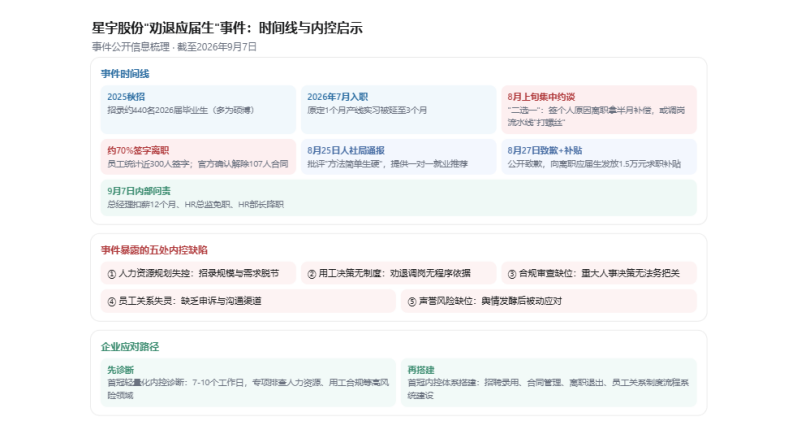Click the headline about the 星宇股份 event
The image size is (798, 421).
pos(227,28)
